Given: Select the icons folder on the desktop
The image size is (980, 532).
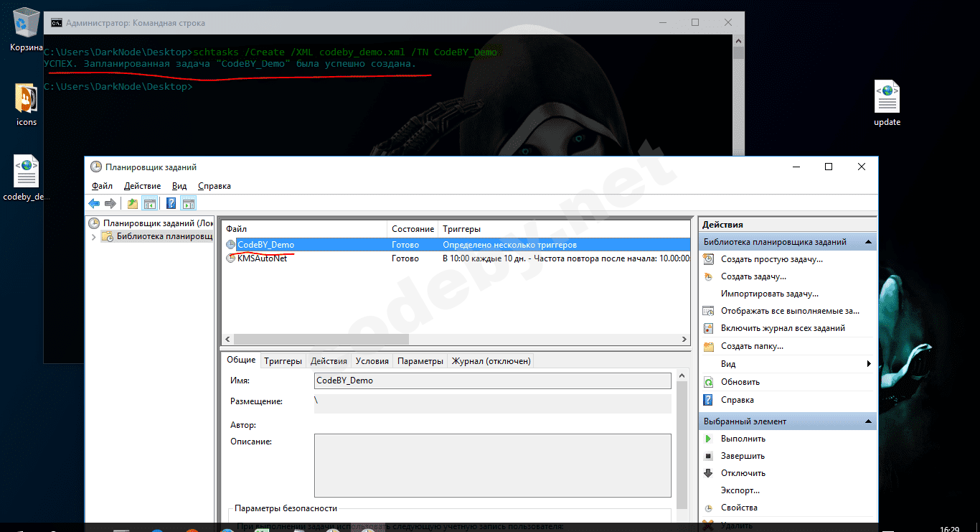Looking at the screenshot, I should tap(27, 105).
